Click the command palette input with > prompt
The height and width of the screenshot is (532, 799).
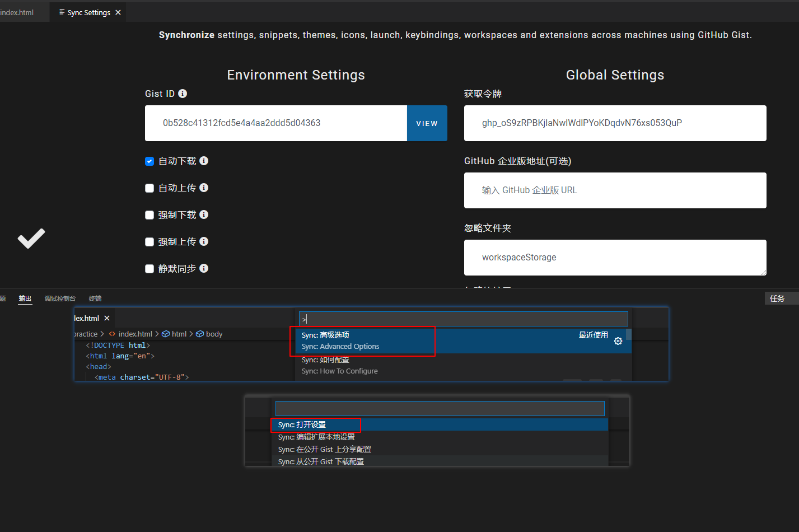click(464, 319)
